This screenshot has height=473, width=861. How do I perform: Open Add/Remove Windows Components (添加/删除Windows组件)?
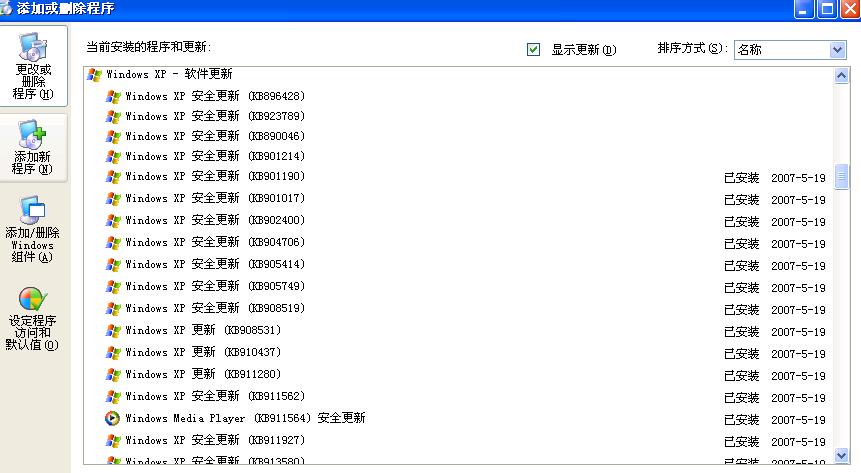click(33, 229)
